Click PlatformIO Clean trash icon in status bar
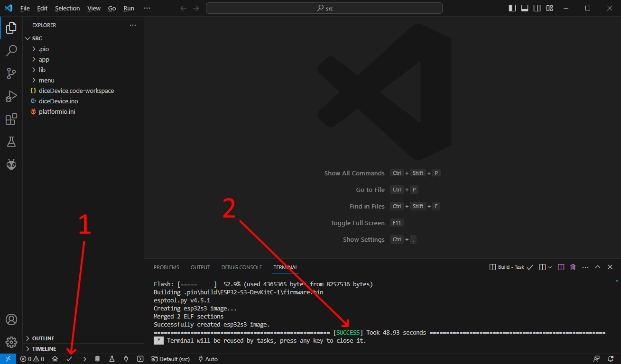 98,359
